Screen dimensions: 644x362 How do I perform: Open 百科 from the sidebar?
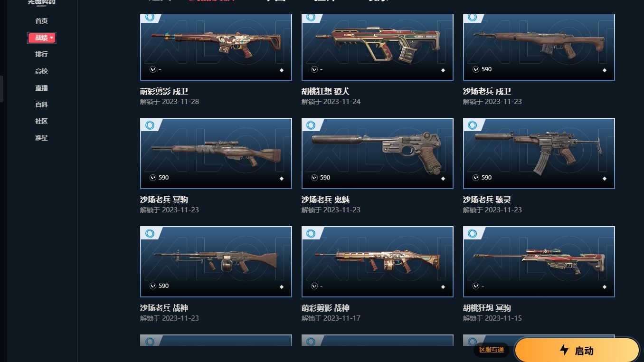click(x=41, y=105)
